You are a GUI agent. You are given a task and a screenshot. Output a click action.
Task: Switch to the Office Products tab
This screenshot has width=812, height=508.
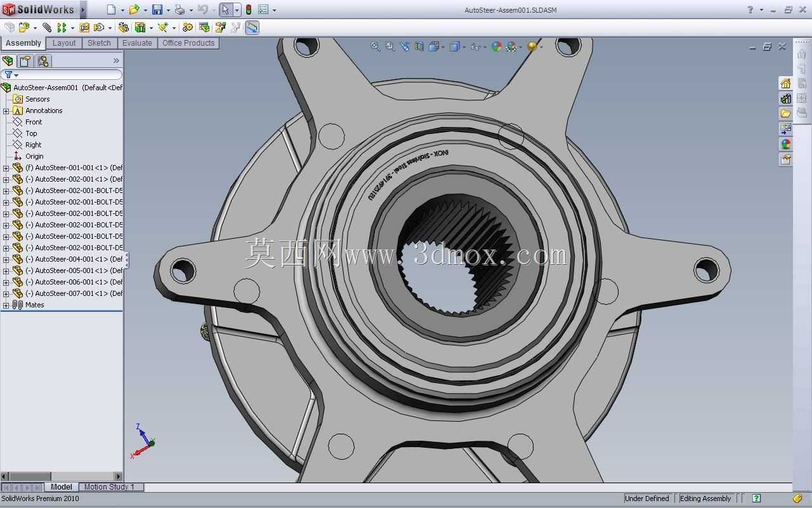point(188,43)
